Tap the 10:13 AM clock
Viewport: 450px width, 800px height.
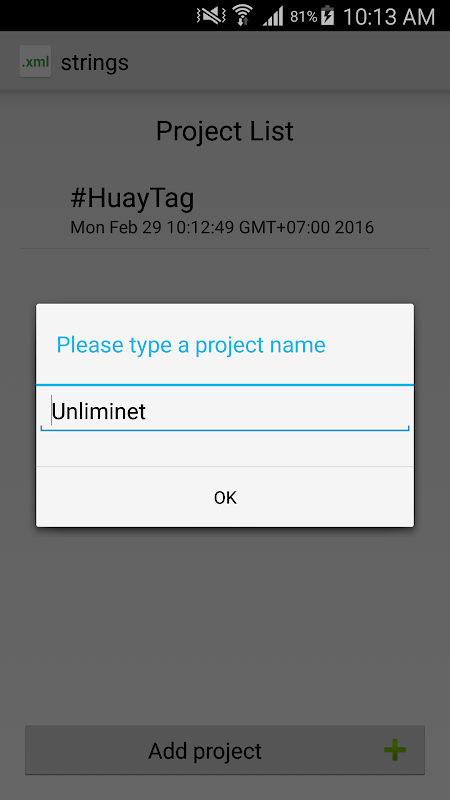389,17
